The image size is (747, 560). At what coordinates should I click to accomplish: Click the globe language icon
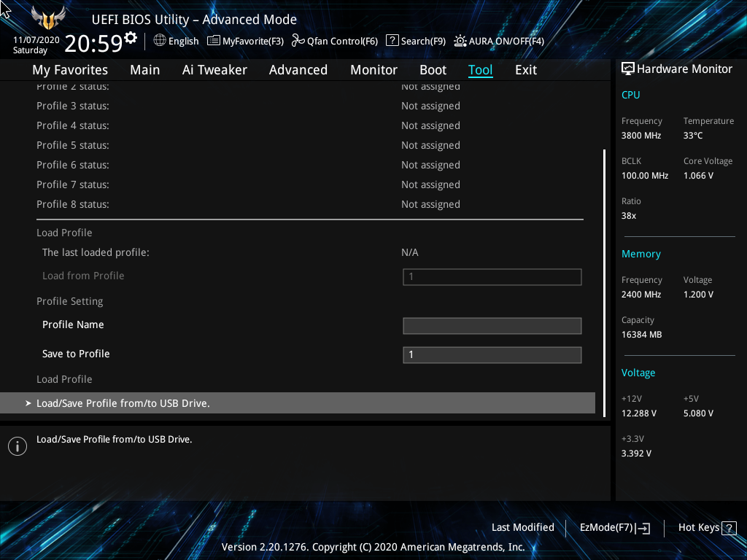160,41
